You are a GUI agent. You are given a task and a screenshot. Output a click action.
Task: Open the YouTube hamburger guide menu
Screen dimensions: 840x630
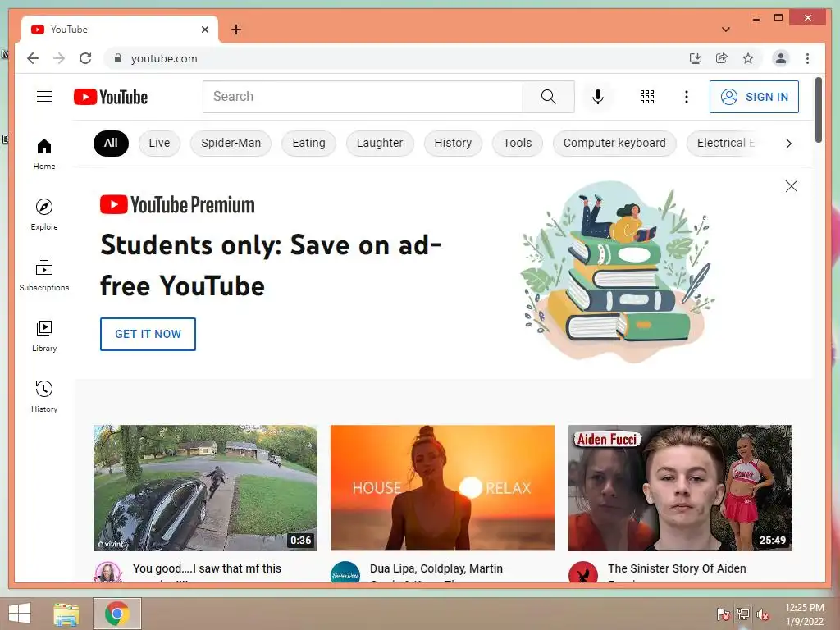44,97
